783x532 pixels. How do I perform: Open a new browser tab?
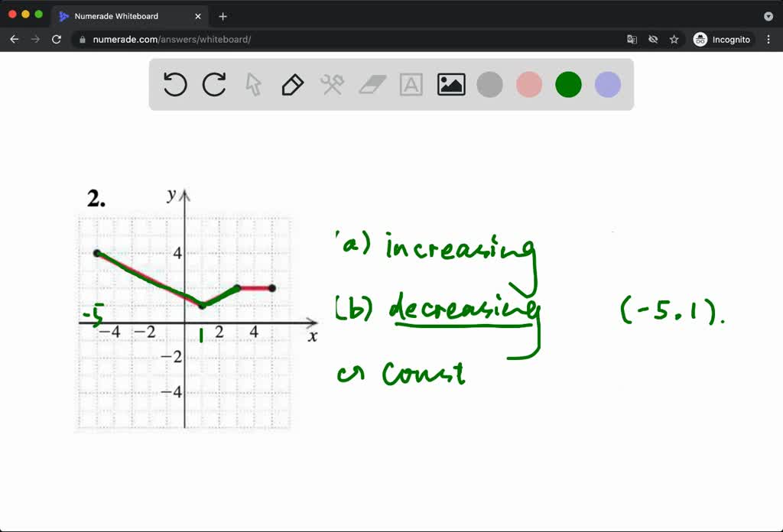pos(222,15)
